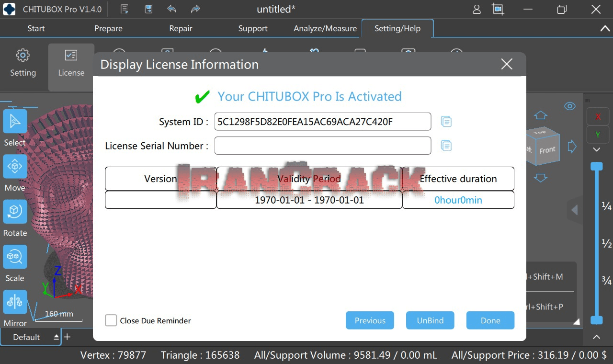Enable the Close Due Reminder checkbox
This screenshot has height=364, width=613.
click(111, 320)
